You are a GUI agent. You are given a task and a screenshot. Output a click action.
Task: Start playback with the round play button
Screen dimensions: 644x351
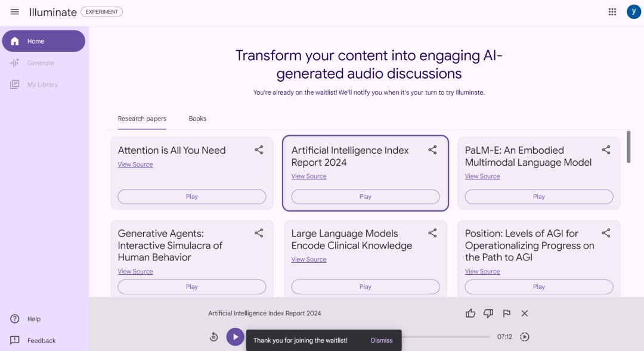[x=236, y=337]
